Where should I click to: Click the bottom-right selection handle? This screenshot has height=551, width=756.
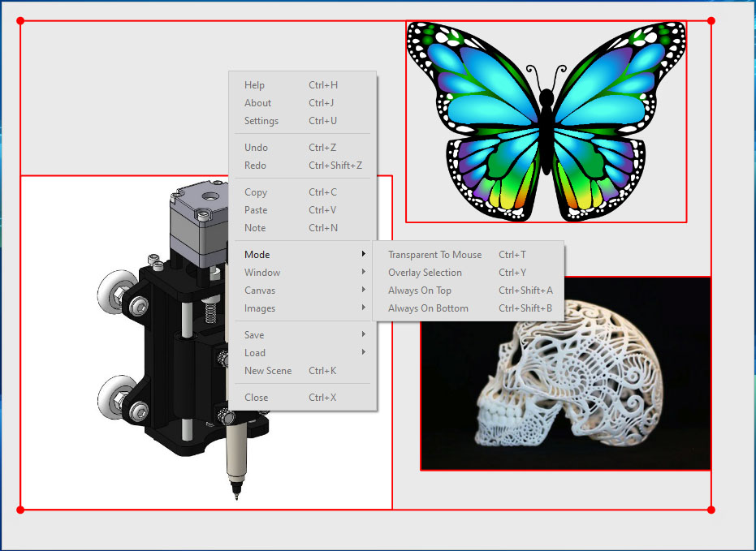(x=711, y=510)
